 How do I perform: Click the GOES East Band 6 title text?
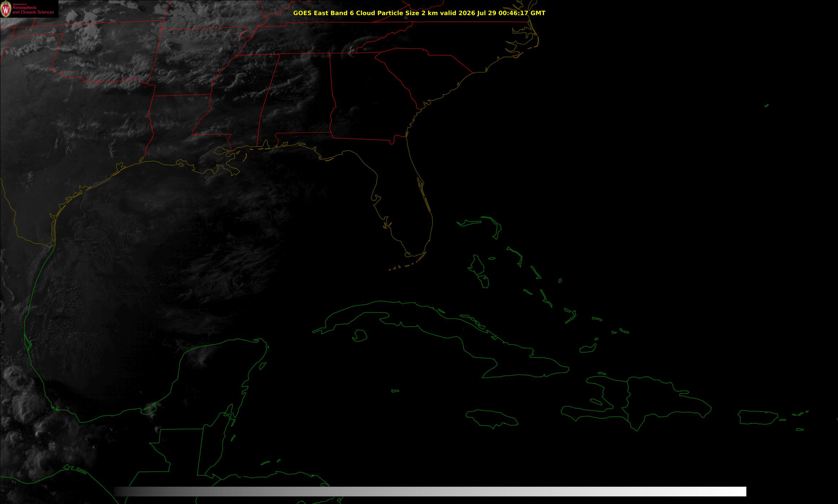pyautogui.click(x=419, y=13)
